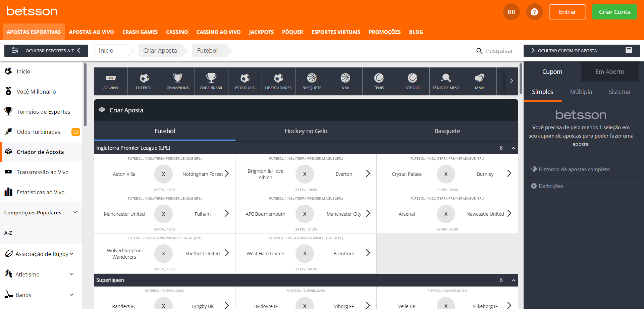Click the main content vertical scrollbar
The height and width of the screenshot is (309, 644).
tap(521, 79)
